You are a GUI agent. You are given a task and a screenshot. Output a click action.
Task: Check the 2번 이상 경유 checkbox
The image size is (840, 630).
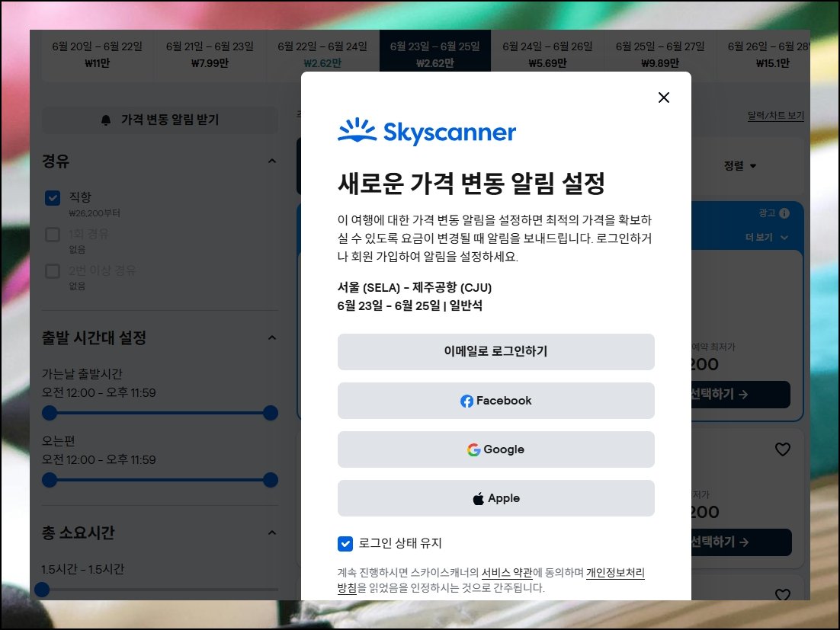coord(53,271)
